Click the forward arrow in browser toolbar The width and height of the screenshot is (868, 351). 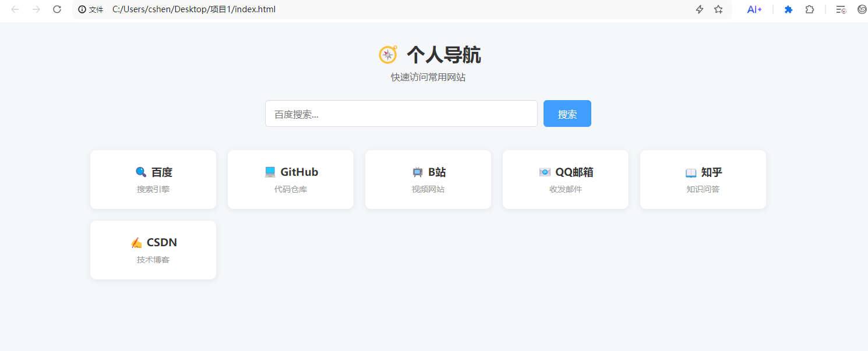(x=36, y=9)
